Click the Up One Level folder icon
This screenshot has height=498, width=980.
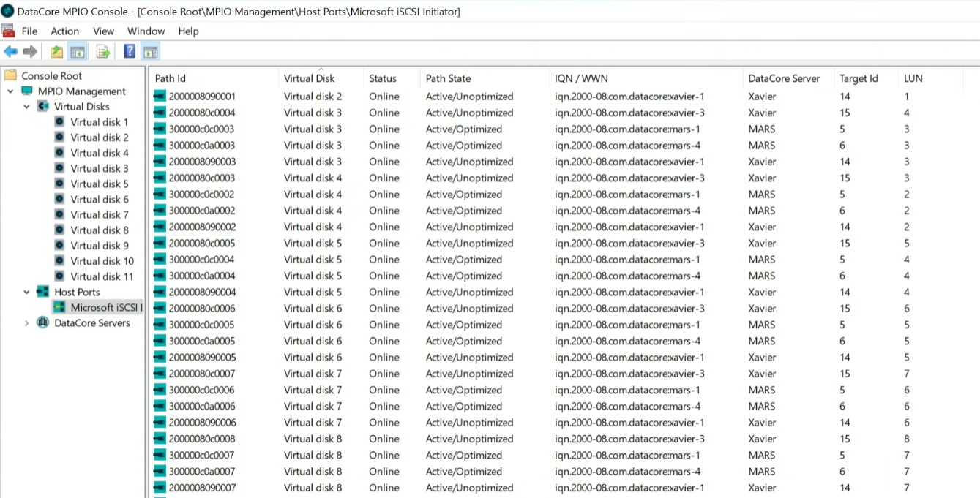coord(57,51)
